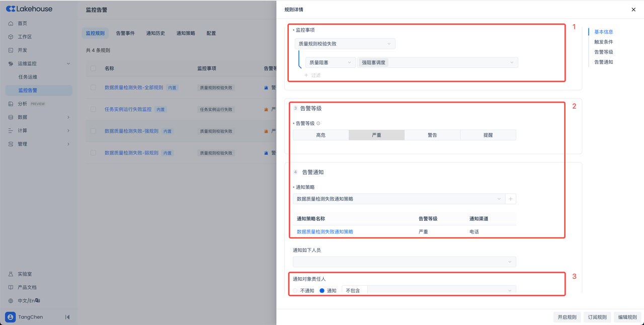Open the quality rule check failure dropdown
This screenshot has height=325, width=644.
[345, 44]
